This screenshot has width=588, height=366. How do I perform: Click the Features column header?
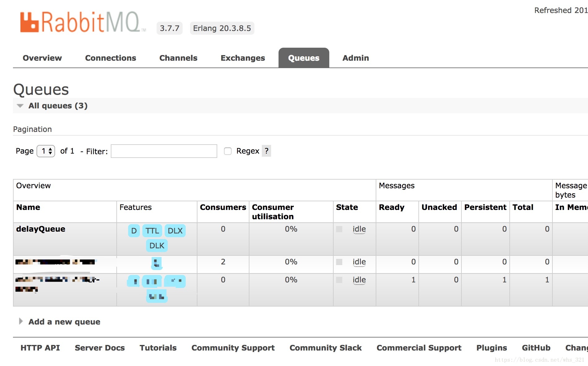click(136, 207)
